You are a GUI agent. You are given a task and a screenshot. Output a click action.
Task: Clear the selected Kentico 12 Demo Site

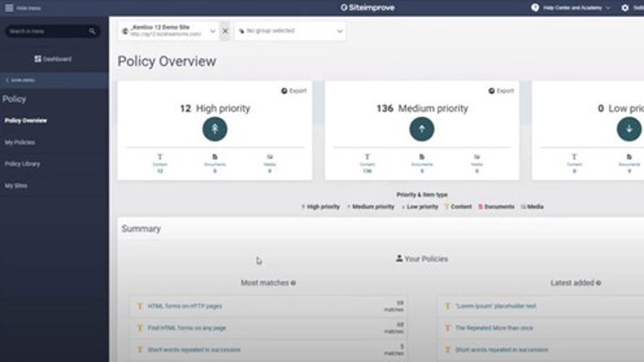pyautogui.click(x=225, y=31)
